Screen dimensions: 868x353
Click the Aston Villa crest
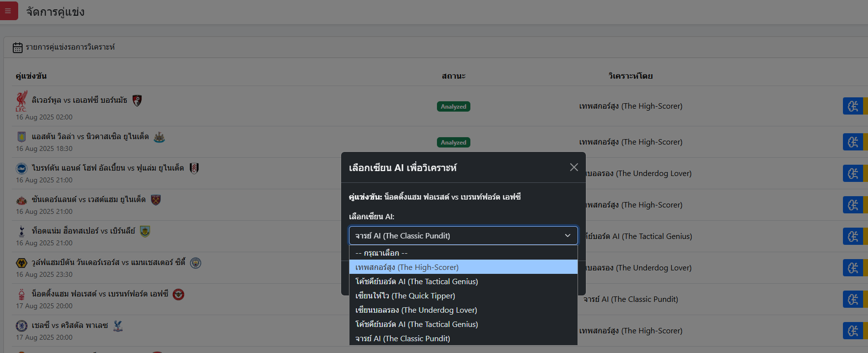click(x=21, y=137)
